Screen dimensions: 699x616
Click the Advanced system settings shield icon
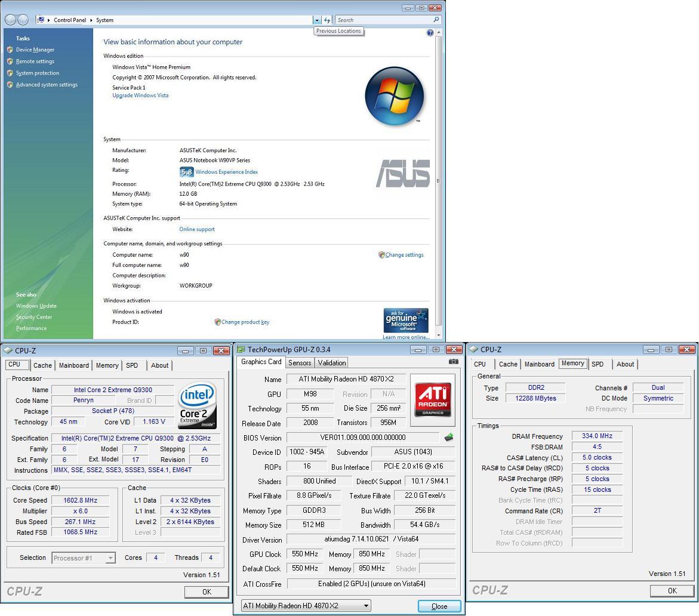(10, 84)
